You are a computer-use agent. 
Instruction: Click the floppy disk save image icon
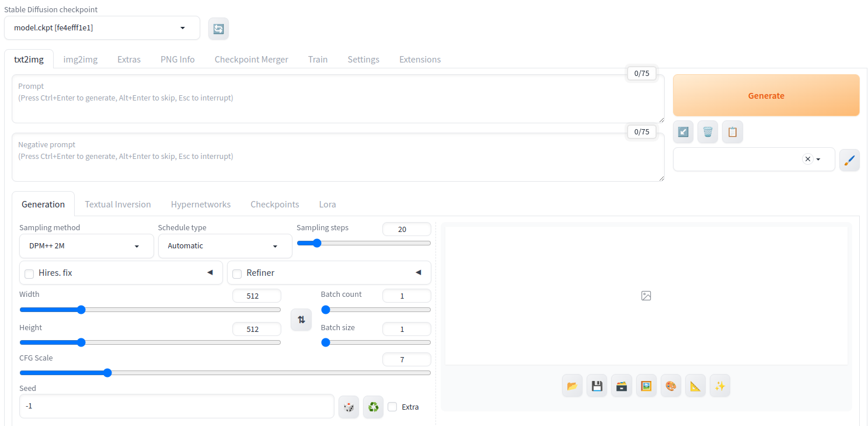(x=597, y=386)
